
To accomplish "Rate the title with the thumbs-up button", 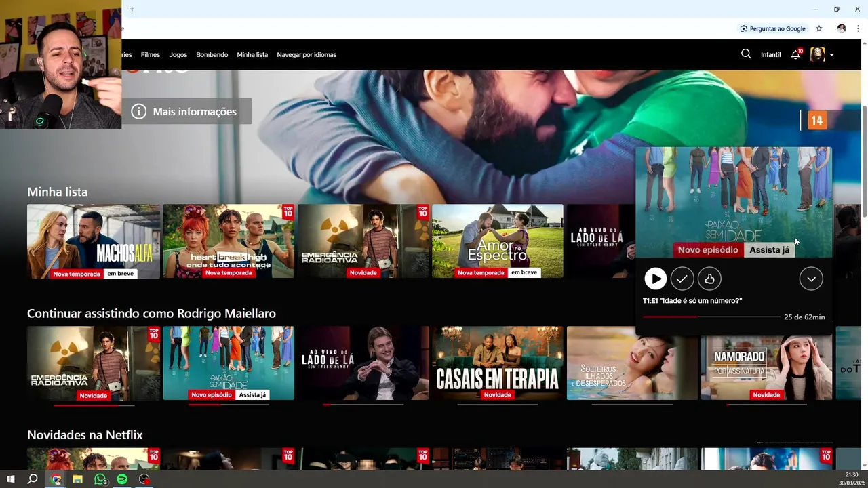I will (x=709, y=279).
